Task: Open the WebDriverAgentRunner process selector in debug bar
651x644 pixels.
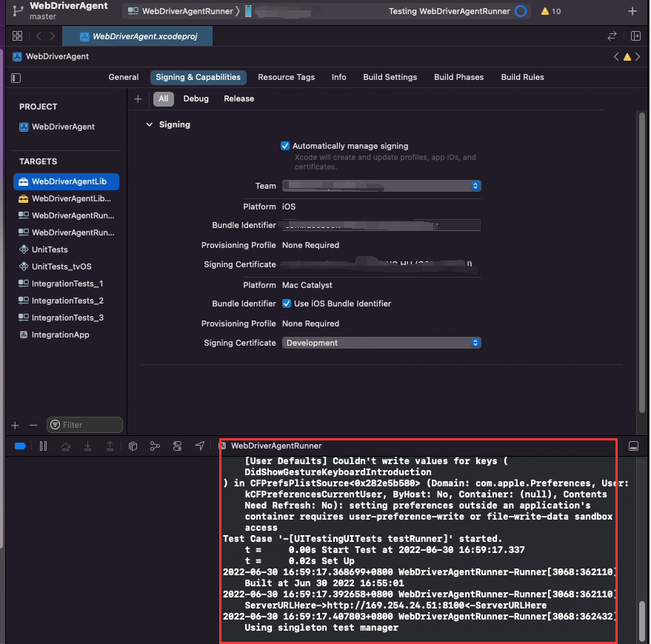Action: point(271,446)
